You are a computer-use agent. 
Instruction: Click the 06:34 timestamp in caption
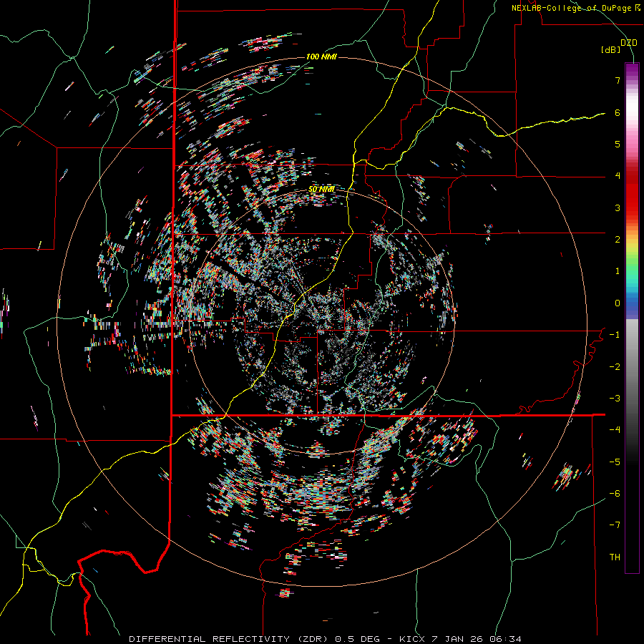click(504, 639)
